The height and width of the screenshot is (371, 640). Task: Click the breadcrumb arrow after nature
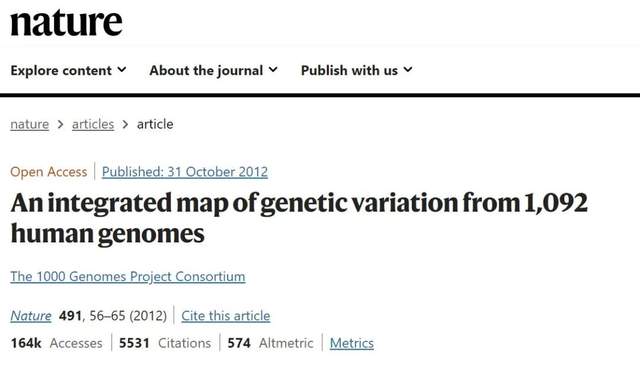[60, 124]
